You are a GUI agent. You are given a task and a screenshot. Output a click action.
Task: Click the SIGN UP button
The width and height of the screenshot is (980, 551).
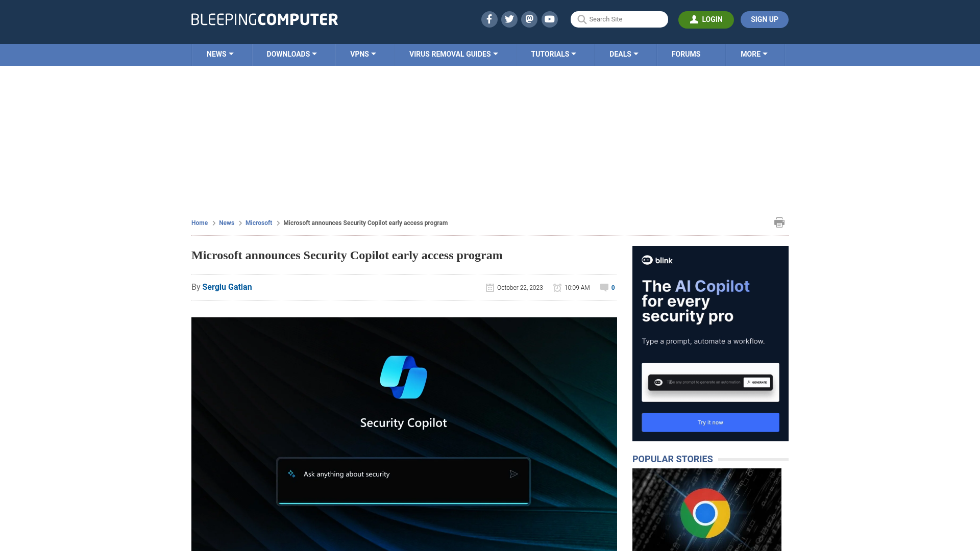764,19
